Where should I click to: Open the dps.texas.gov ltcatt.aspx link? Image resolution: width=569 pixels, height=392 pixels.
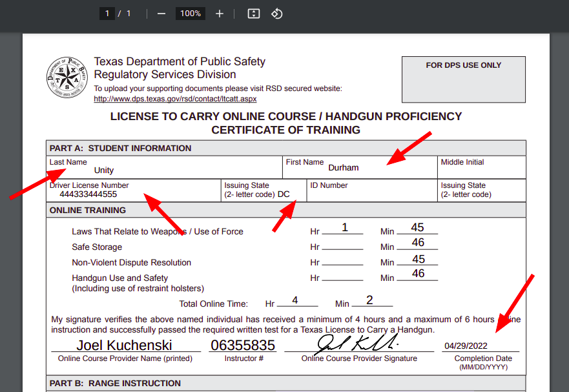click(175, 99)
